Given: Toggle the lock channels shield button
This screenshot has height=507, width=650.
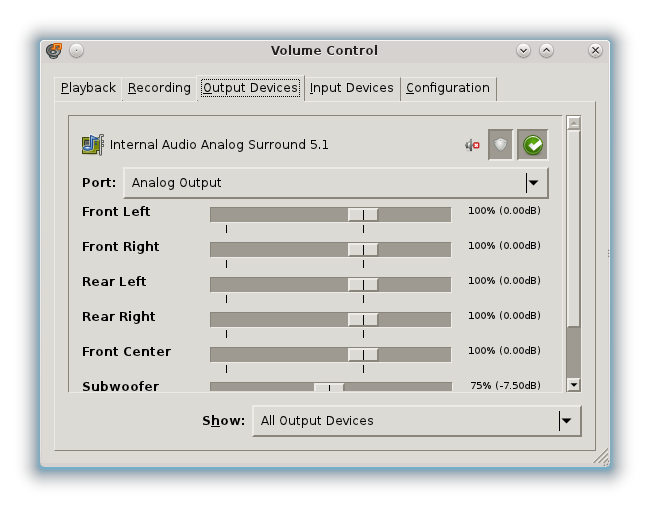Looking at the screenshot, I should pos(501,145).
